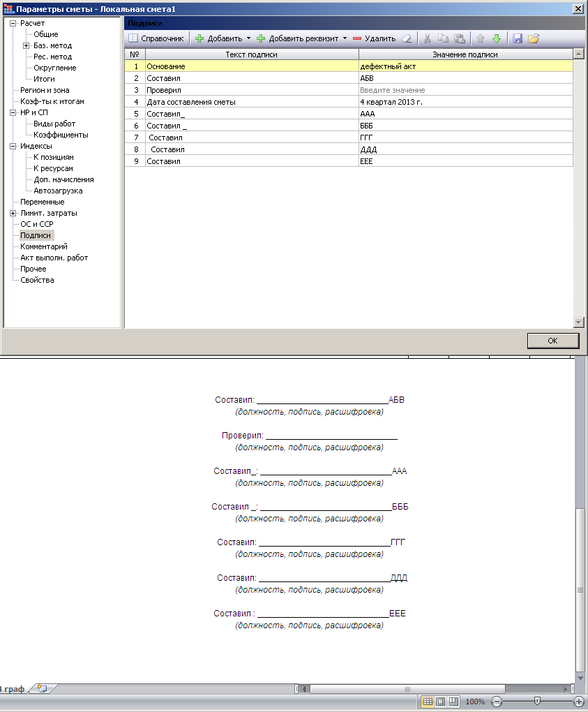Open Комментарий section

(43, 246)
